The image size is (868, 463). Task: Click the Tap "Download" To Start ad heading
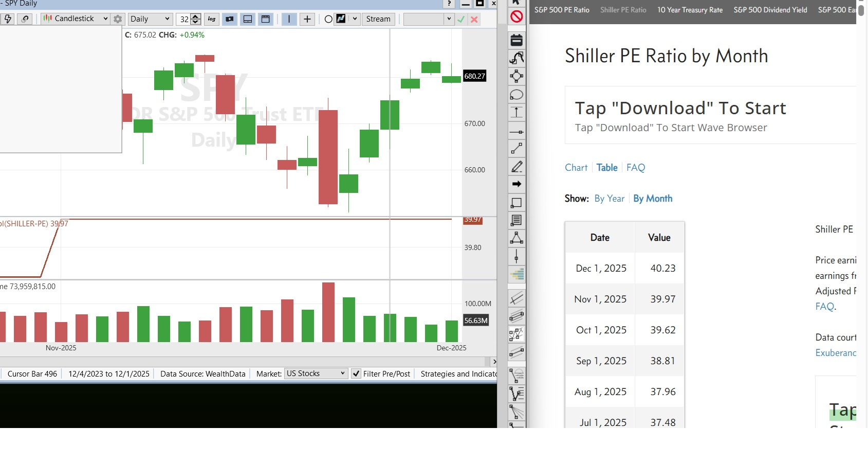coord(680,108)
